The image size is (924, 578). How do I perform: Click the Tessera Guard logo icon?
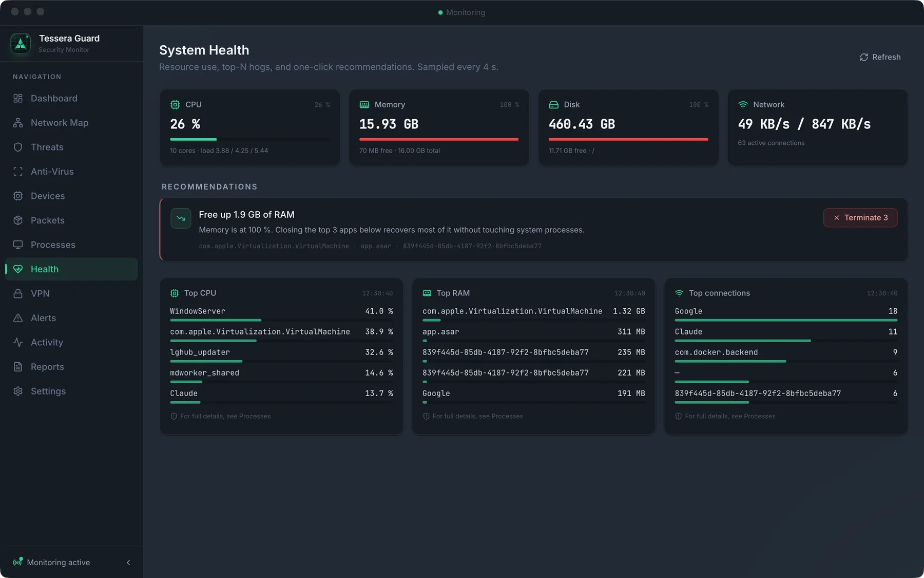click(21, 44)
